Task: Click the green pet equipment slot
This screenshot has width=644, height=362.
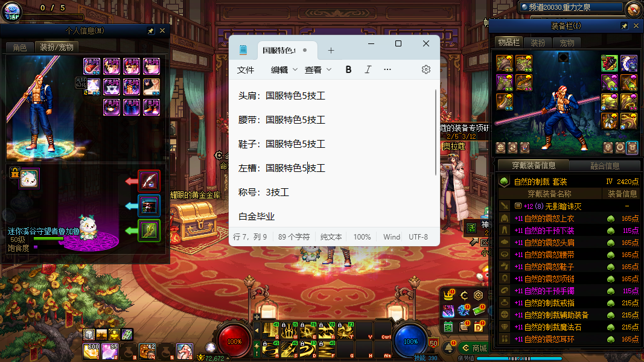Action: 149,230
